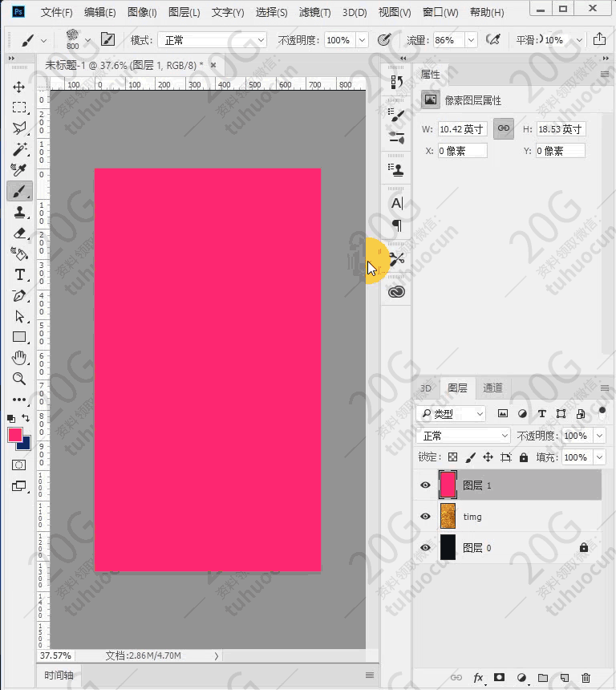Toggle the Brush Settings panel button
The image size is (616, 690).
click(x=107, y=39)
